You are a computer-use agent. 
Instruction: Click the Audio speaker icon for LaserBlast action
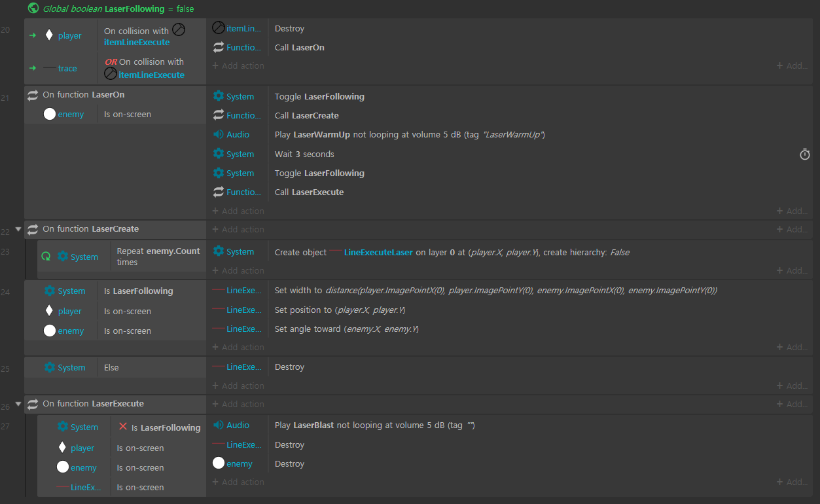tap(219, 425)
